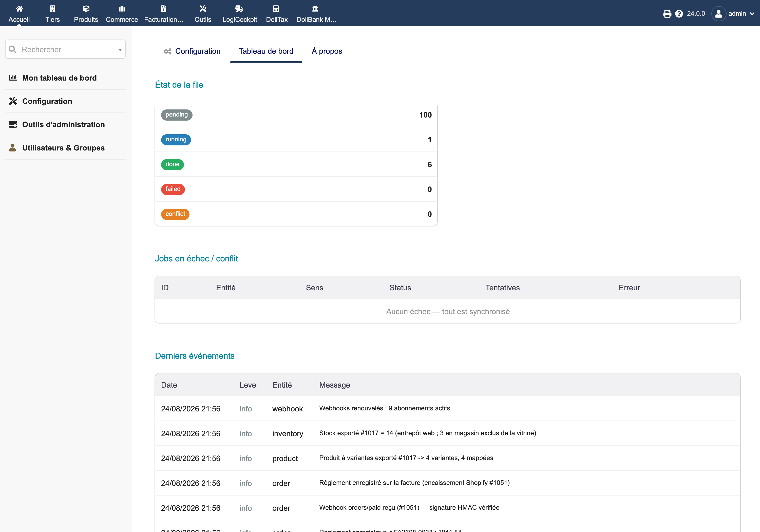The image size is (760, 532).
Task: Open the help question mark icon
Action: coord(679,14)
